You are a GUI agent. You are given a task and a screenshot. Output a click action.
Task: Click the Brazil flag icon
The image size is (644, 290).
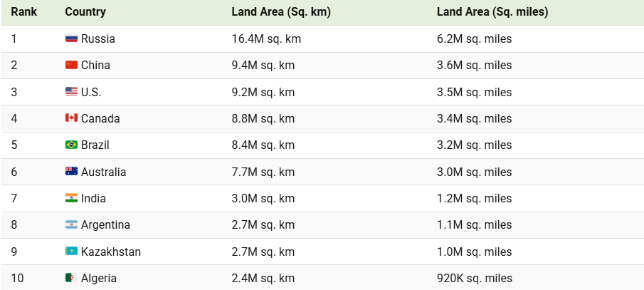point(71,145)
